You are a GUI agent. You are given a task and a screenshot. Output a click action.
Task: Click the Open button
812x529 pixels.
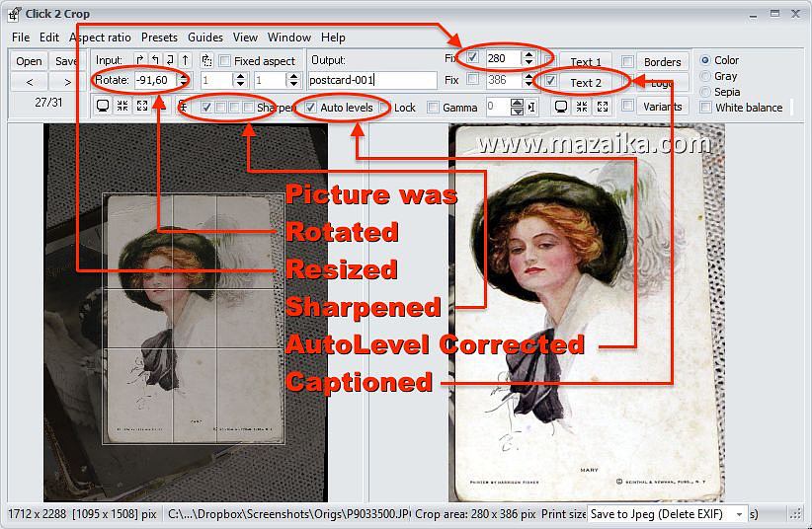(x=29, y=61)
